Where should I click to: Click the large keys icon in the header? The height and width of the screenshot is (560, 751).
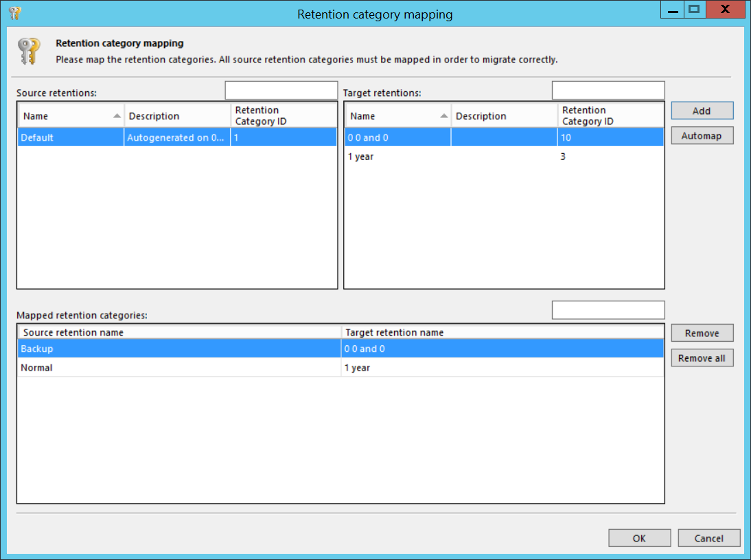[x=29, y=51]
